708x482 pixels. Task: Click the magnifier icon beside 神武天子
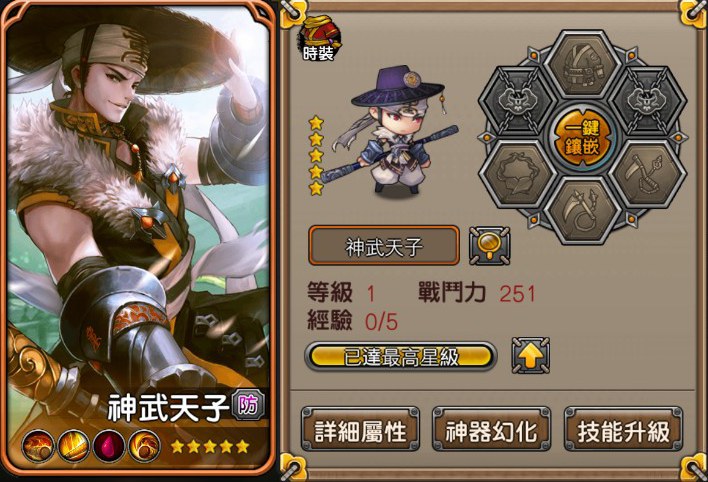click(489, 246)
